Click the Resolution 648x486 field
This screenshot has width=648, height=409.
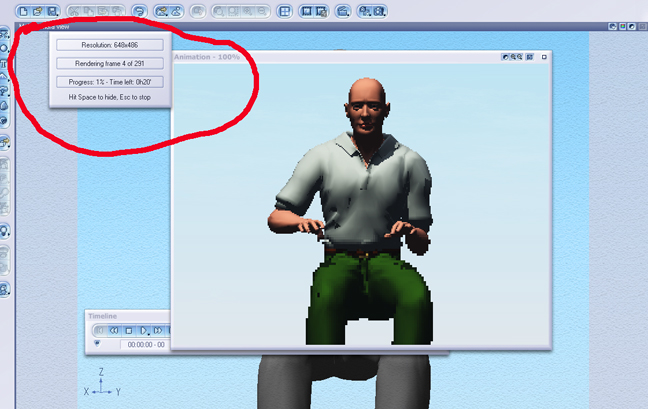click(x=110, y=45)
